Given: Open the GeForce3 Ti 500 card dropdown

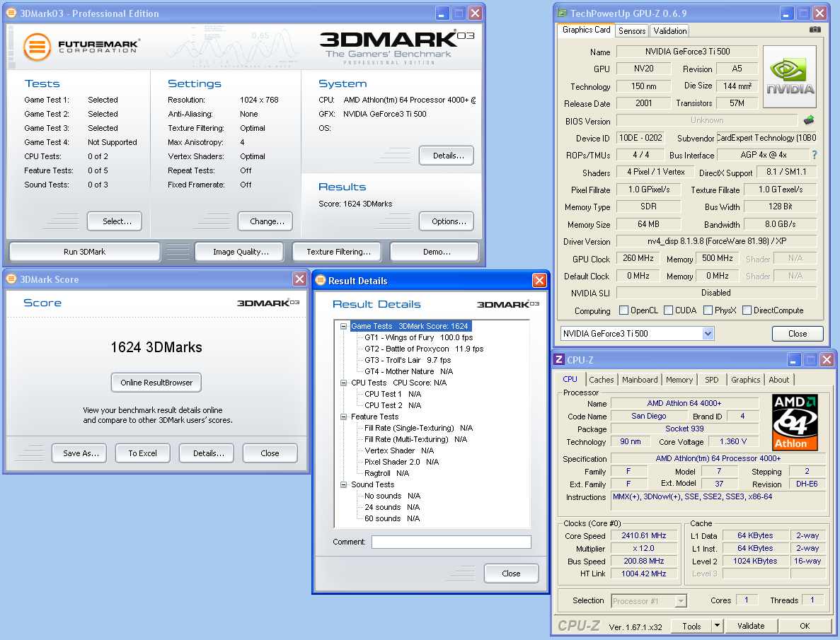Looking at the screenshot, I should click(x=708, y=334).
